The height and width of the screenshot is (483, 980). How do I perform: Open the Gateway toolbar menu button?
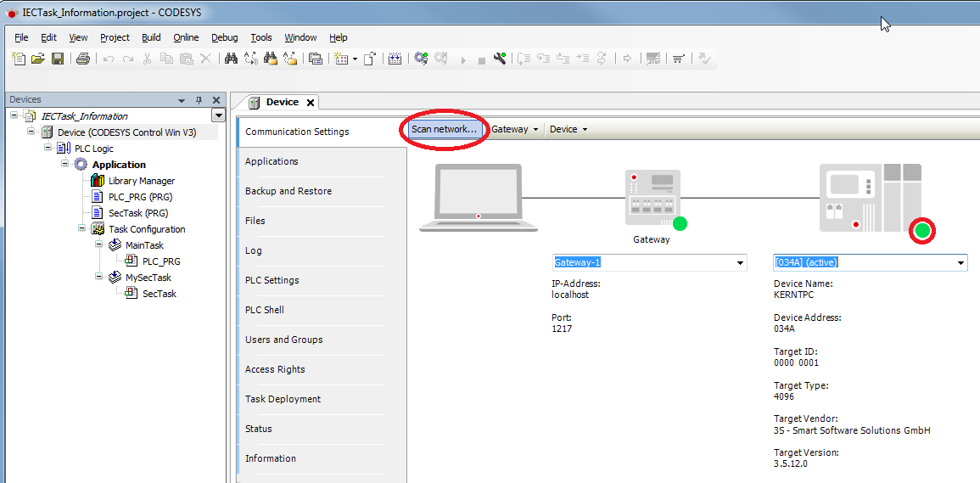click(x=515, y=129)
